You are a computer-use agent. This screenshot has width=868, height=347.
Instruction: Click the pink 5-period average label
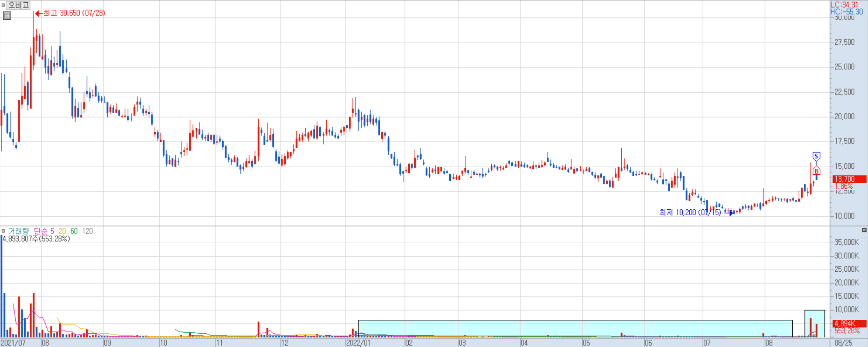pyautogui.click(x=52, y=231)
